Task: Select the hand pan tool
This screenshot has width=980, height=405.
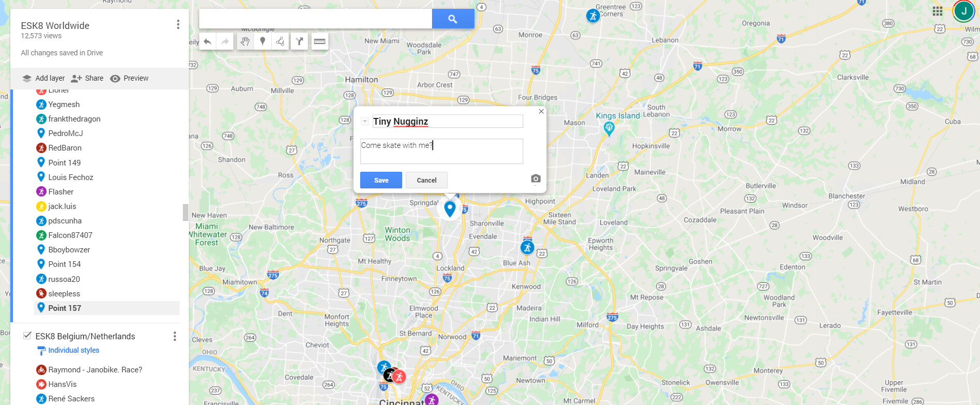Action: point(245,41)
